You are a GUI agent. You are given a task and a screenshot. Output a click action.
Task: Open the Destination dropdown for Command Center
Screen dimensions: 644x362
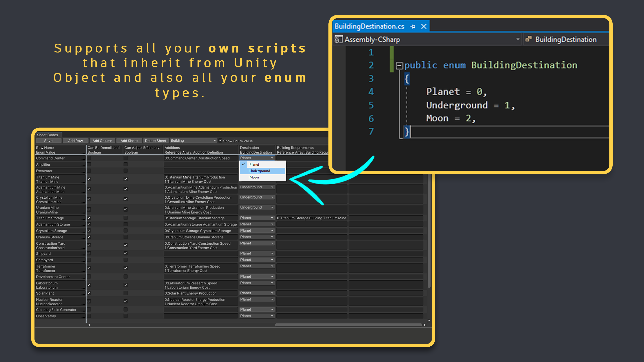257,158
